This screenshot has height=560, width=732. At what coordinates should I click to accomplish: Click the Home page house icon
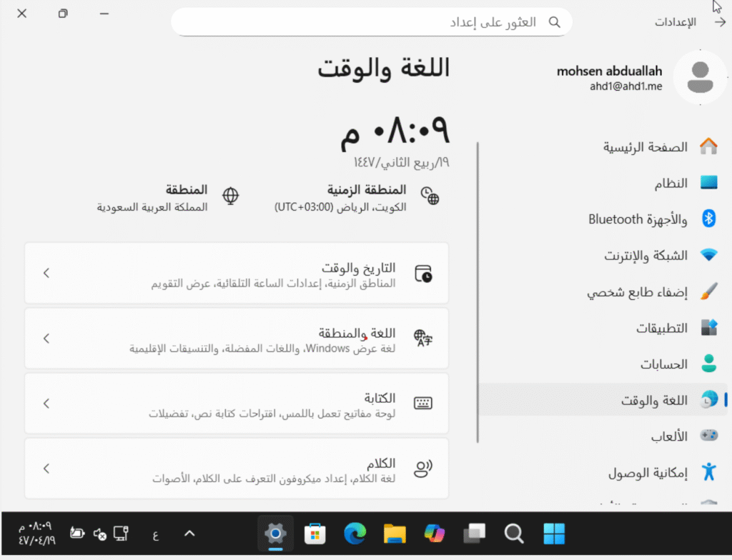[708, 147]
